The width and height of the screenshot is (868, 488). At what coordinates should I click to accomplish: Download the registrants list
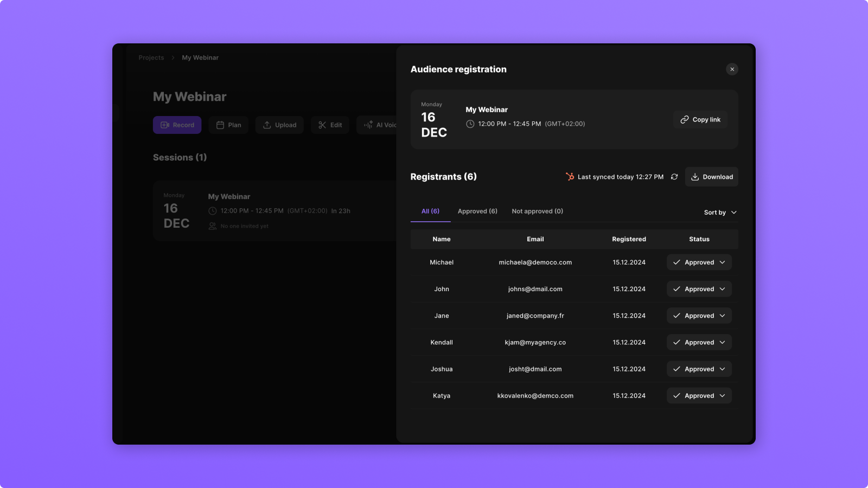click(x=711, y=177)
